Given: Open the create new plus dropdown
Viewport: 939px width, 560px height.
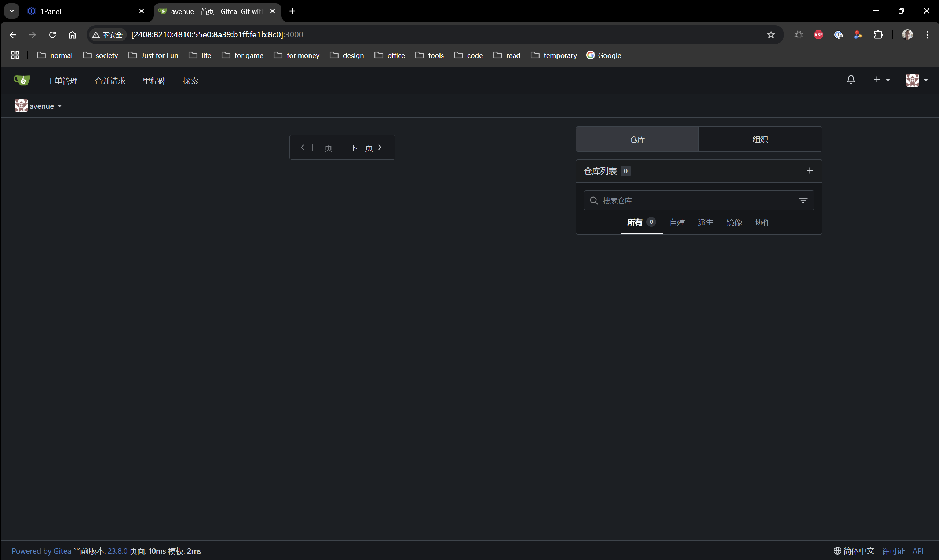Looking at the screenshot, I should click(x=881, y=80).
